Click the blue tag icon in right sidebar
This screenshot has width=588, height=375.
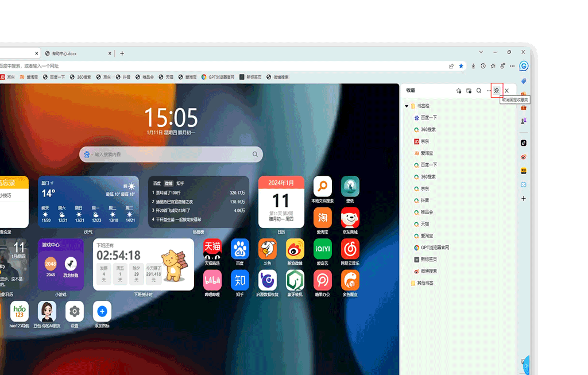click(524, 81)
